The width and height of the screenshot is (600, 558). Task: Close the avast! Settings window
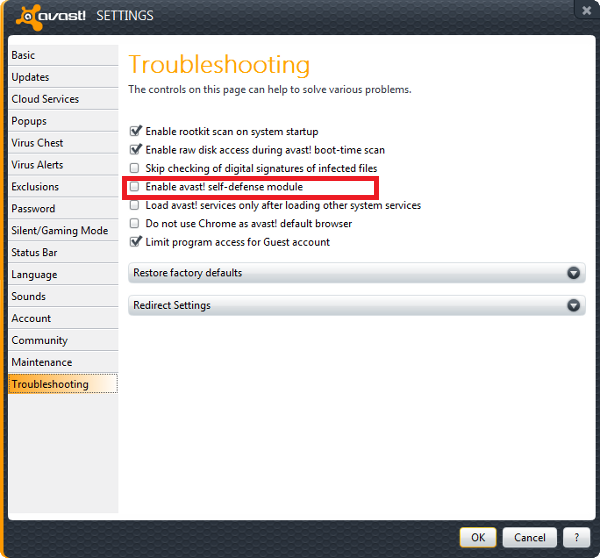click(587, 10)
